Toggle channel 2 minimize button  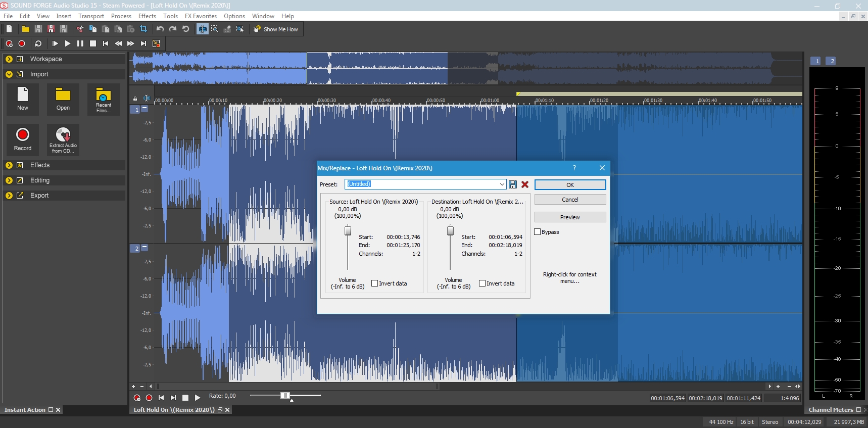[145, 248]
